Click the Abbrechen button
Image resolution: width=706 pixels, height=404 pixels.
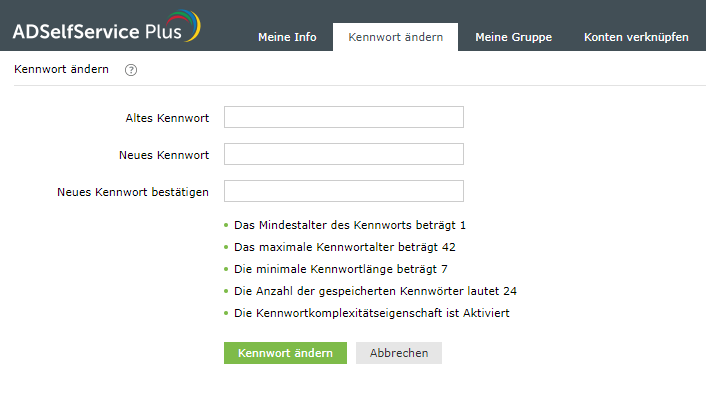399,353
